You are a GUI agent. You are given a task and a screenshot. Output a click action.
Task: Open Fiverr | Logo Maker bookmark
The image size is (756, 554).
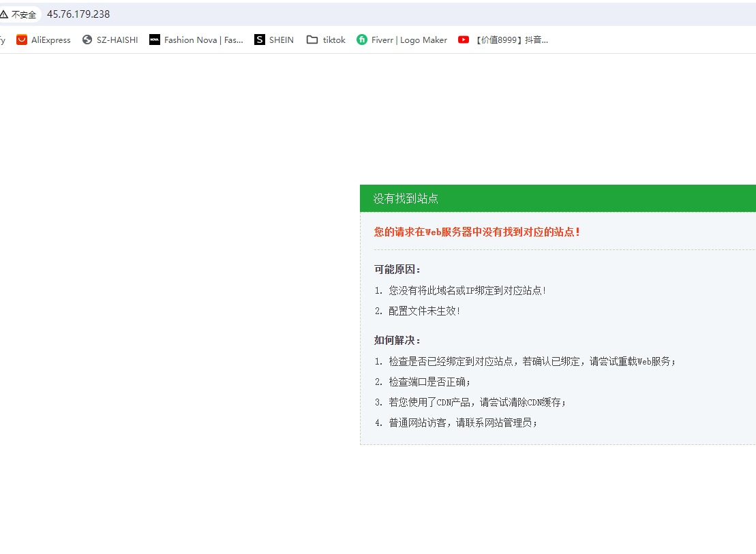(x=409, y=40)
